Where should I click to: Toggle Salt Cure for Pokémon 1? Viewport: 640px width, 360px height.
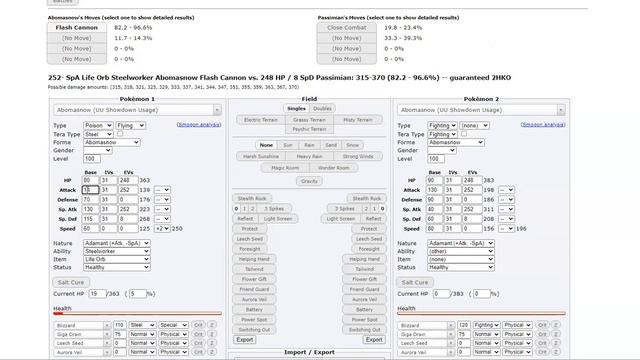click(71, 282)
